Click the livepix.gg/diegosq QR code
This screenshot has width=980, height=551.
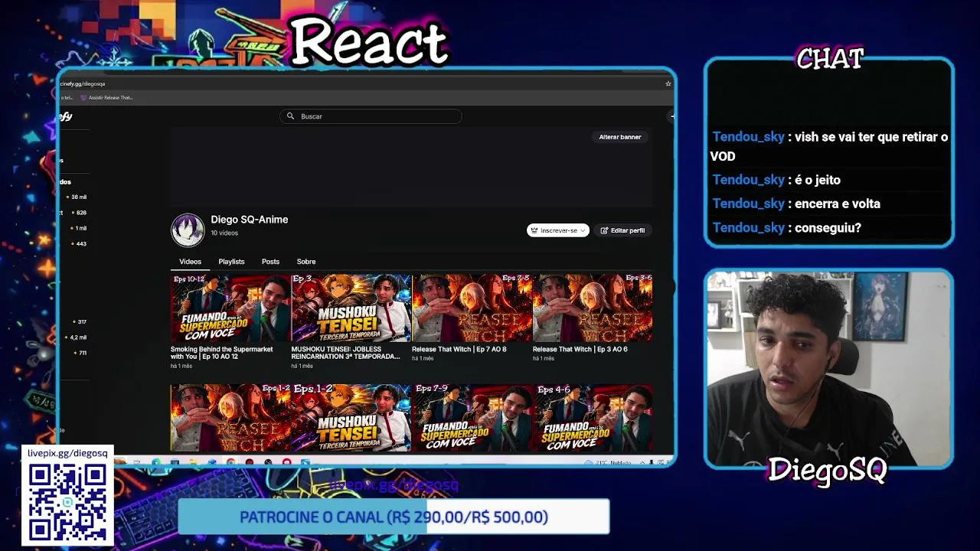(x=67, y=502)
